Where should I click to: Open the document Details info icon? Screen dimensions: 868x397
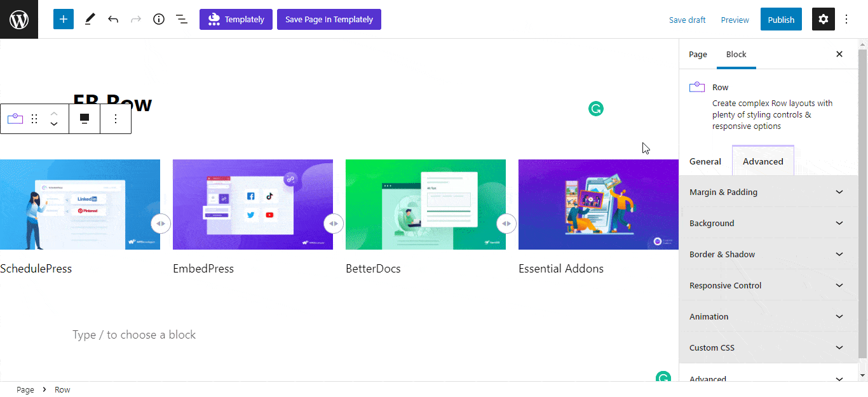coord(159,19)
